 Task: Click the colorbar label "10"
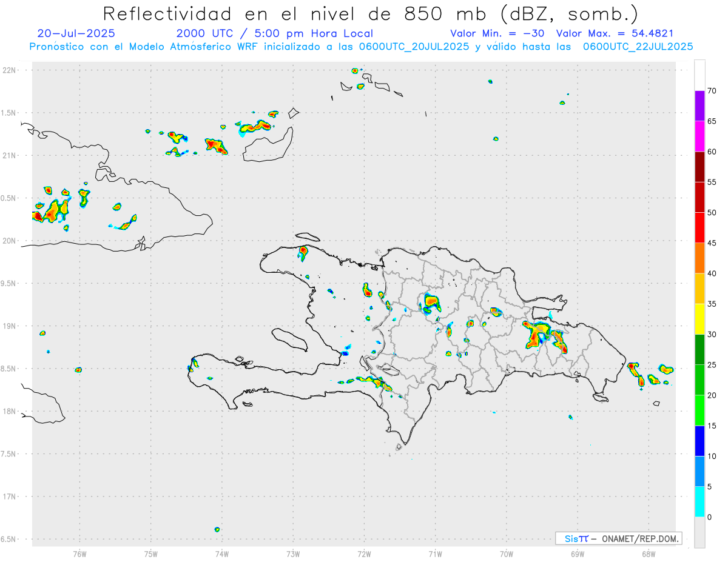tap(712, 457)
